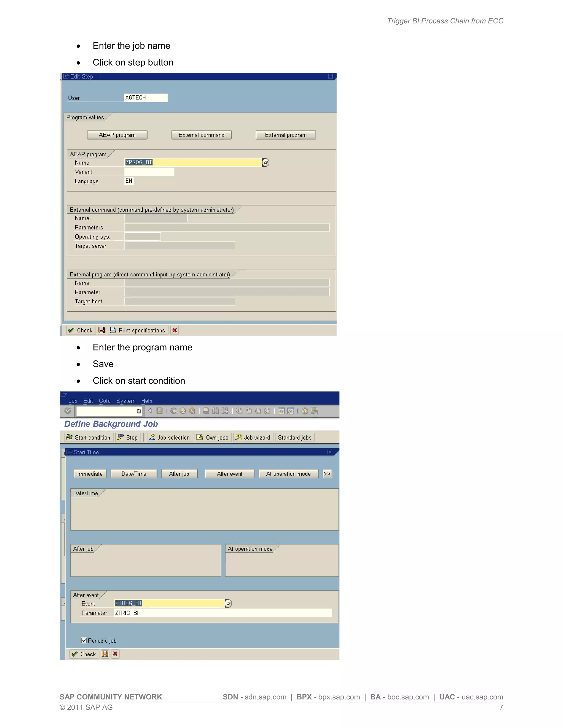Click the Event field containing ZTRIG_BI
The width and height of the screenshot is (563, 728).
click(169, 603)
